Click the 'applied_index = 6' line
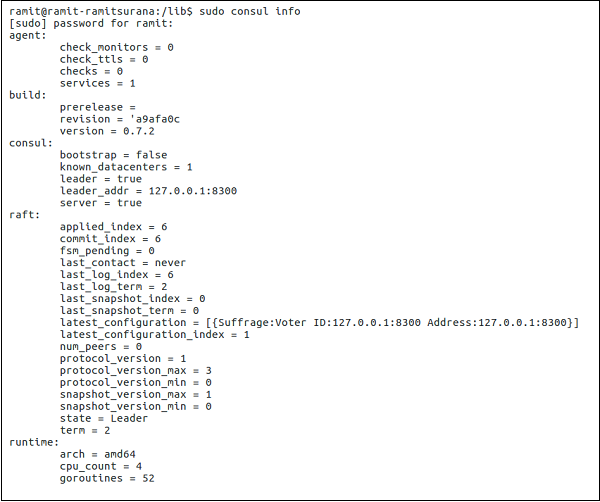600x502 pixels. point(113,227)
